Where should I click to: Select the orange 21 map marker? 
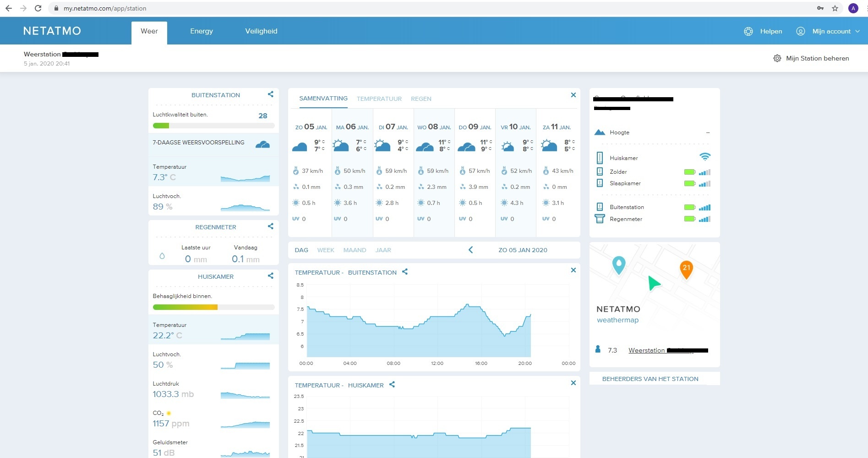[686, 269]
